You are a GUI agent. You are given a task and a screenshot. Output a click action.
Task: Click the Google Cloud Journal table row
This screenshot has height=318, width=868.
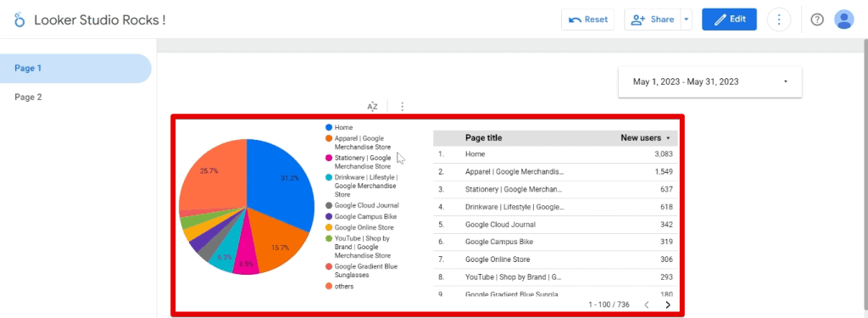(x=555, y=225)
